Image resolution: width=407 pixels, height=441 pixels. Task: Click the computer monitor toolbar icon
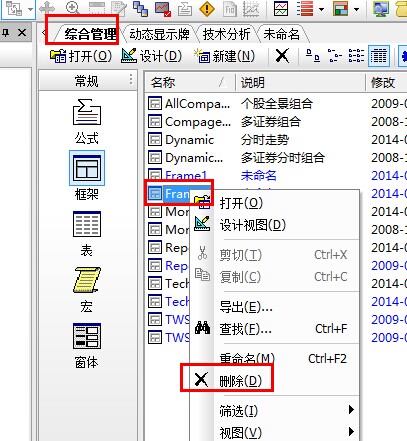(x=381, y=8)
